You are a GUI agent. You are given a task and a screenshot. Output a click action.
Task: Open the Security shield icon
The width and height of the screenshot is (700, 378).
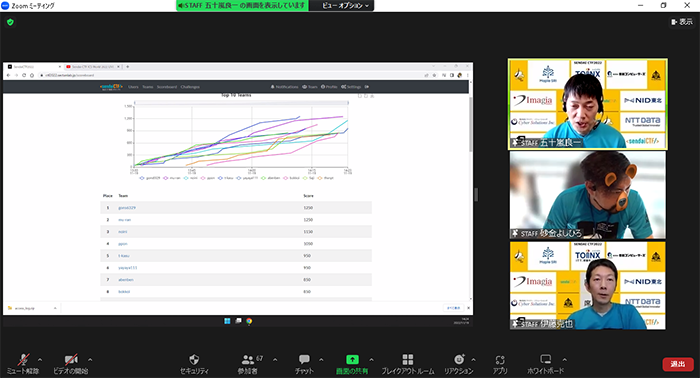click(194, 360)
